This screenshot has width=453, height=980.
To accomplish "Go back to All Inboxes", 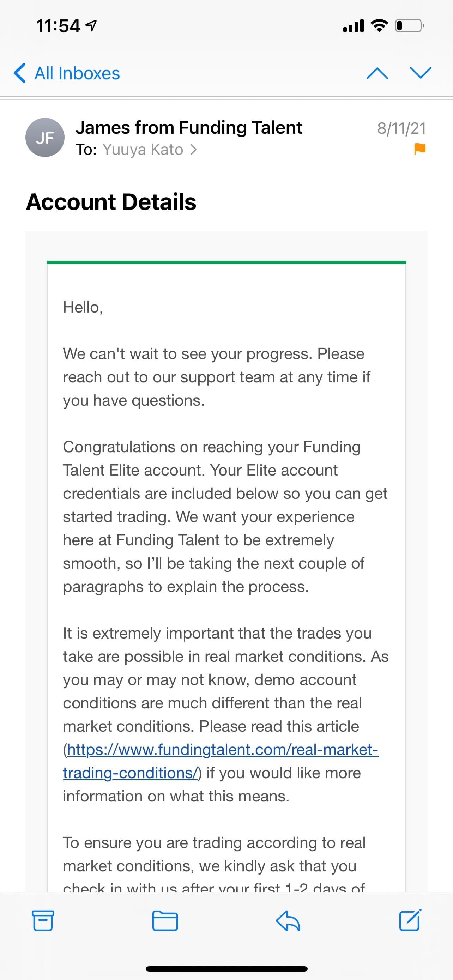I will click(x=67, y=73).
